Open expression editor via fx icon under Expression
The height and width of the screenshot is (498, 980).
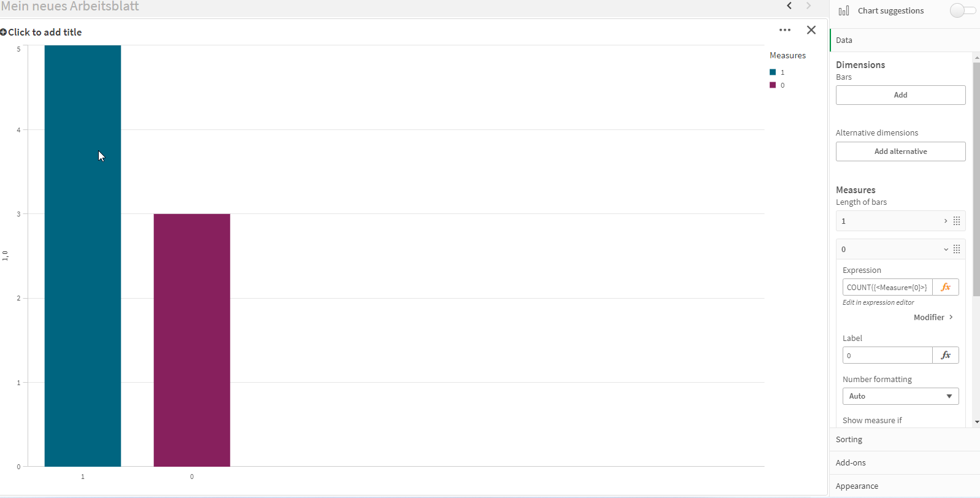(945, 286)
